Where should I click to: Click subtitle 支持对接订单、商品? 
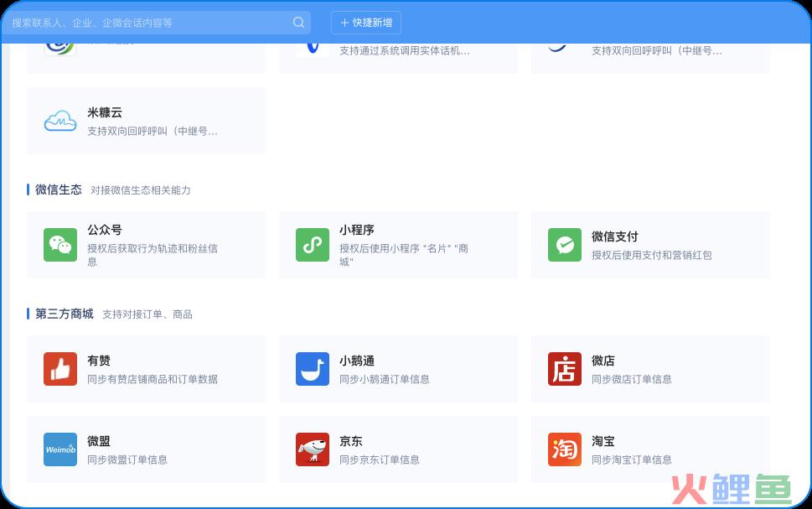147,314
